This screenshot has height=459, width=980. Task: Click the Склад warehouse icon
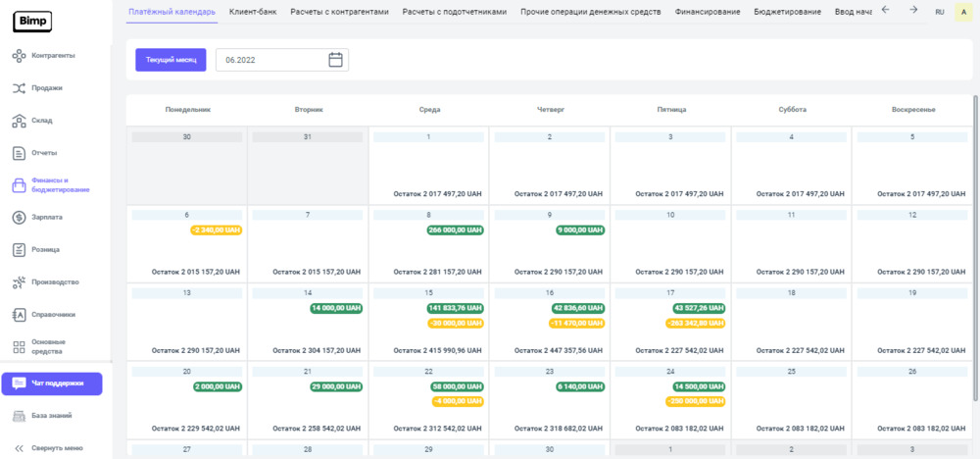click(19, 121)
